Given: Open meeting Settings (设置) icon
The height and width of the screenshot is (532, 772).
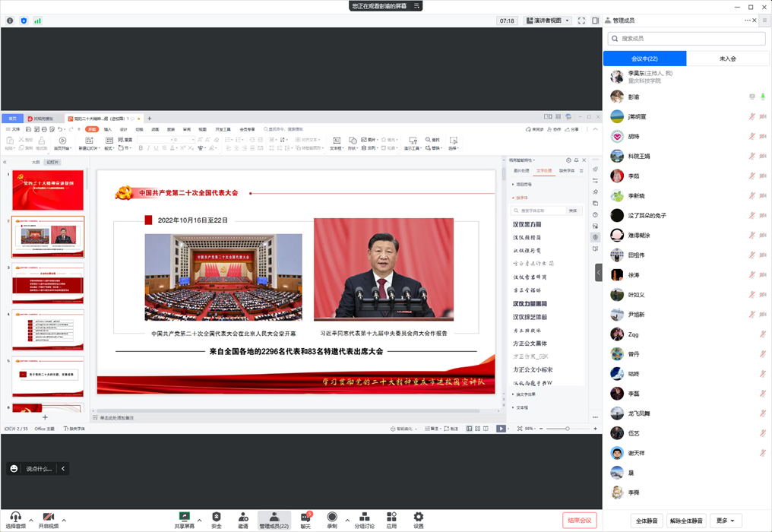Looking at the screenshot, I should point(419,517).
